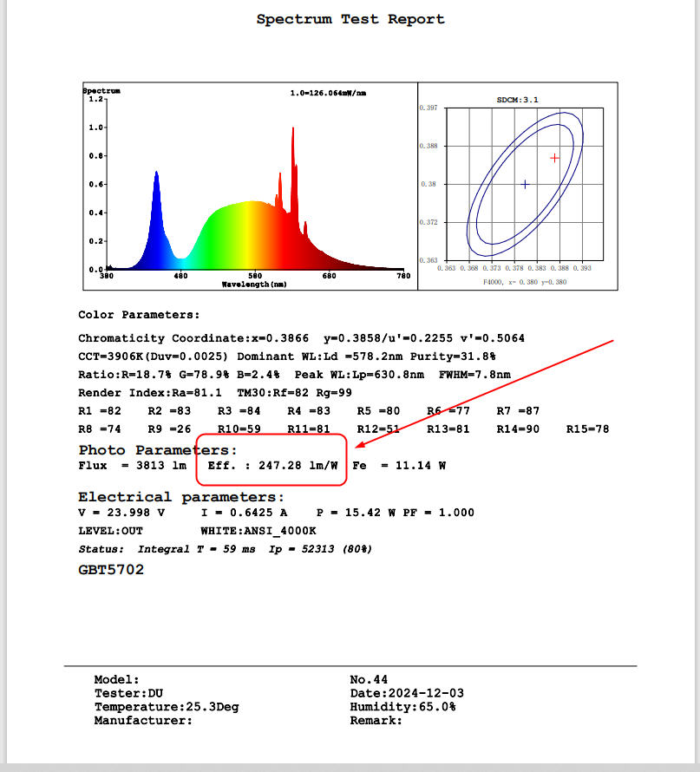Click the I = 0.6425 A value
Image resolution: width=700 pixels, height=772 pixels.
tap(244, 513)
